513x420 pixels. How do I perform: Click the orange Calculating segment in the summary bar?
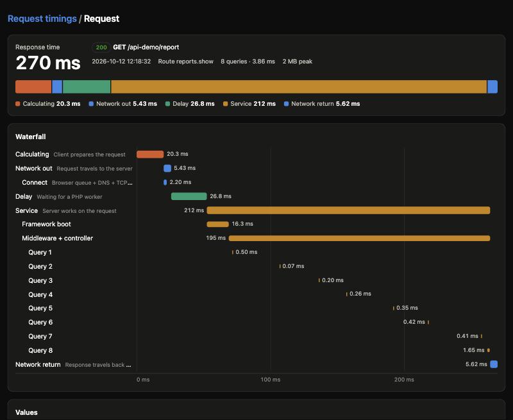pyautogui.click(x=33, y=87)
